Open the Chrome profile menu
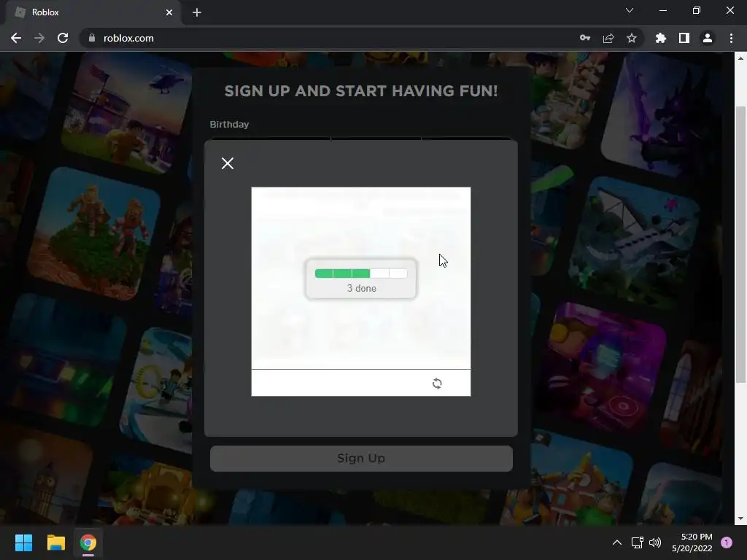747x560 pixels. point(708,38)
